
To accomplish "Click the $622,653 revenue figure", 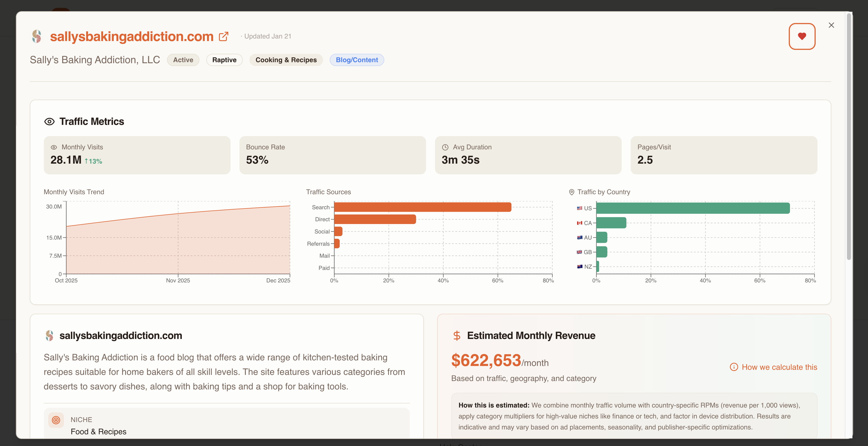I will [486, 360].
